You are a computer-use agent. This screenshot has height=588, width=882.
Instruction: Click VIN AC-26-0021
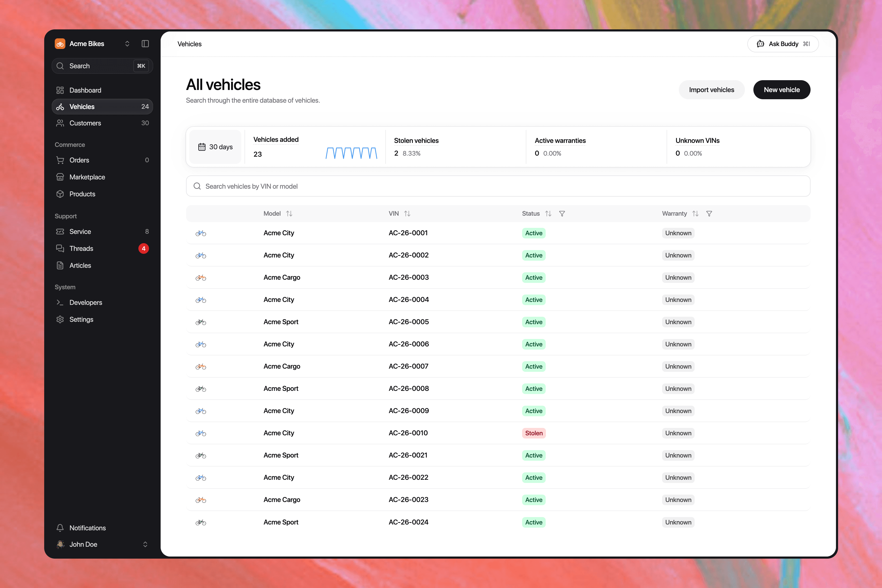tap(408, 455)
